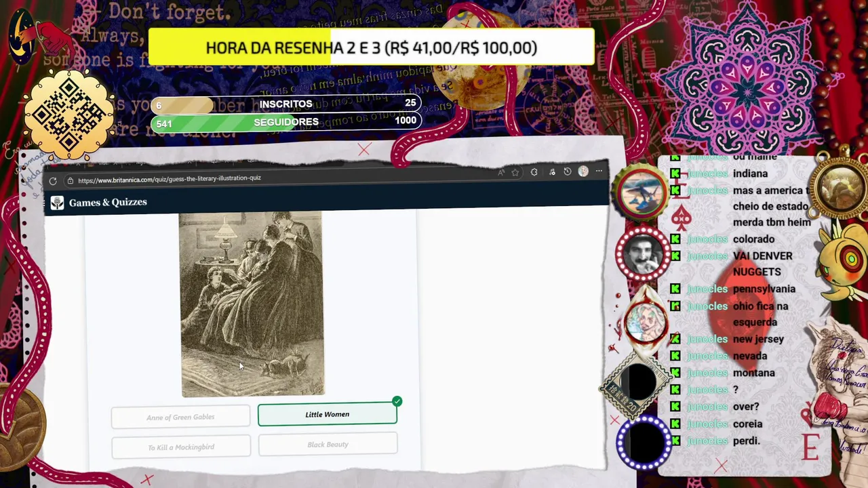This screenshot has height=488, width=868.
Task: Click the britannica.com quiz URL bar
Action: pos(170,180)
